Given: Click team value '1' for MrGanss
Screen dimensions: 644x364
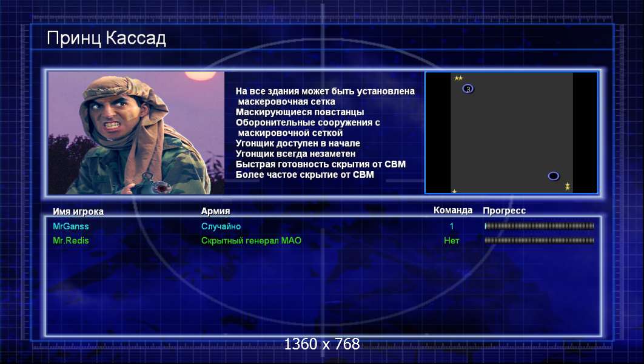Looking at the screenshot, I should [x=451, y=226].
